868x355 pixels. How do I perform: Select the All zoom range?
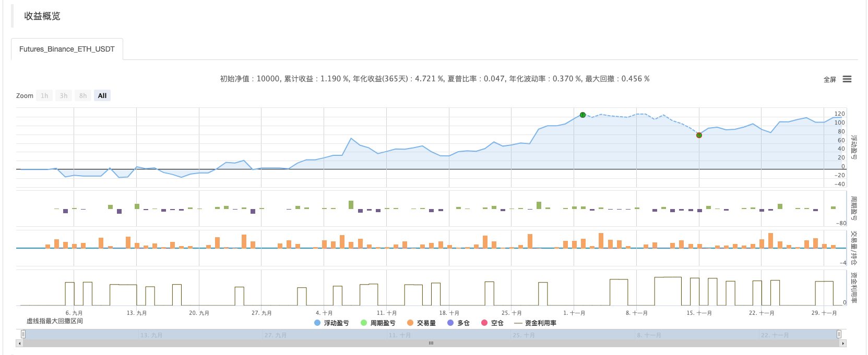click(102, 96)
